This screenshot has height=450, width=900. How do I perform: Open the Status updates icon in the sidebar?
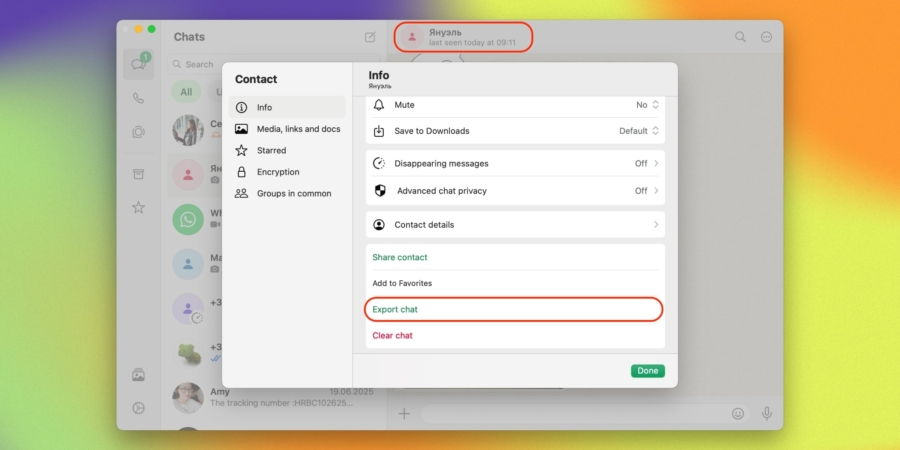point(138,132)
